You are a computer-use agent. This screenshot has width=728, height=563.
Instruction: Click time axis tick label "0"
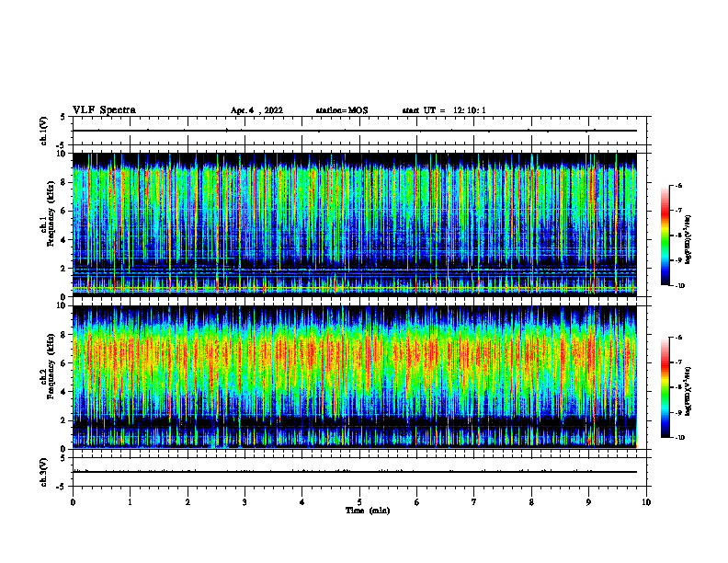click(73, 502)
